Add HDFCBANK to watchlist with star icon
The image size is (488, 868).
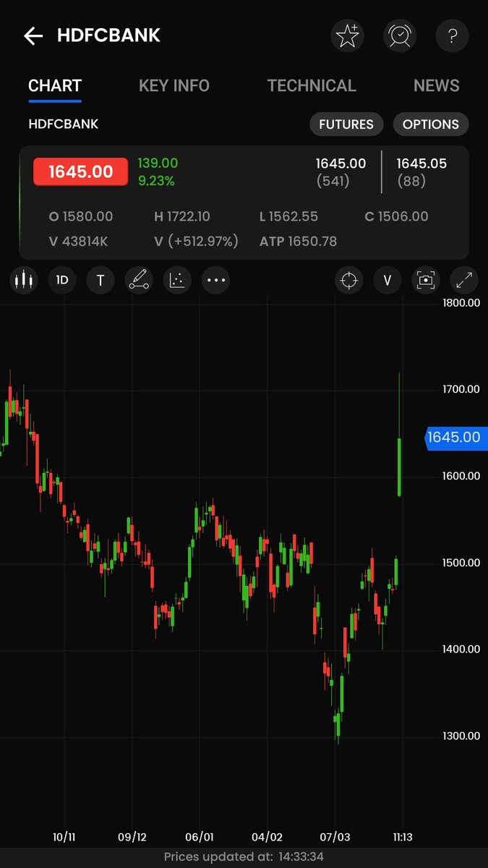(348, 35)
